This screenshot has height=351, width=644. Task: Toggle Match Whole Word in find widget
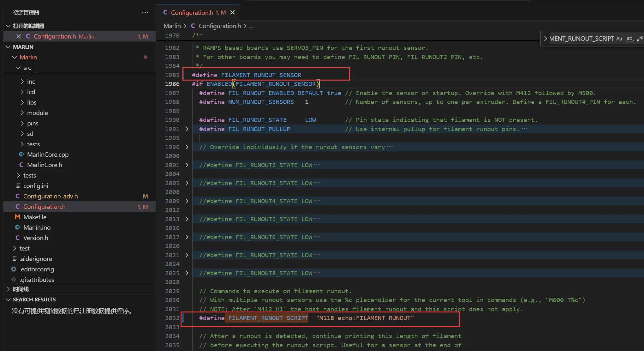tap(629, 39)
